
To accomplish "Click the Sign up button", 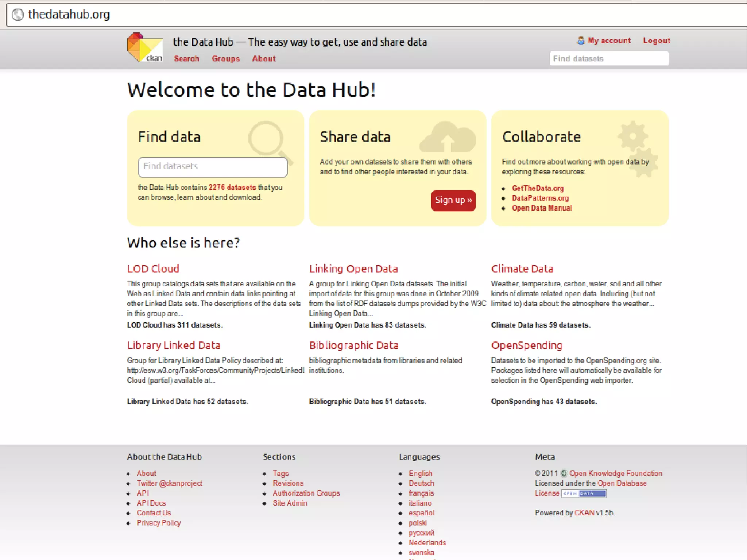I will tap(453, 200).
